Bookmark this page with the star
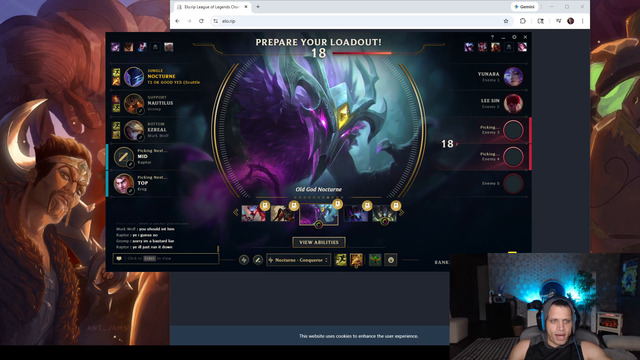The width and height of the screenshot is (640, 360). point(506,21)
